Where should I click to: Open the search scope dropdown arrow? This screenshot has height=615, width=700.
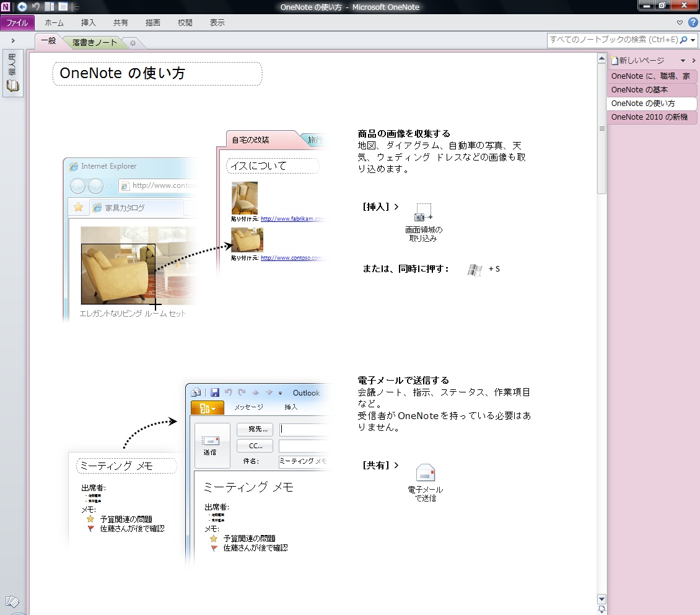coord(693,40)
